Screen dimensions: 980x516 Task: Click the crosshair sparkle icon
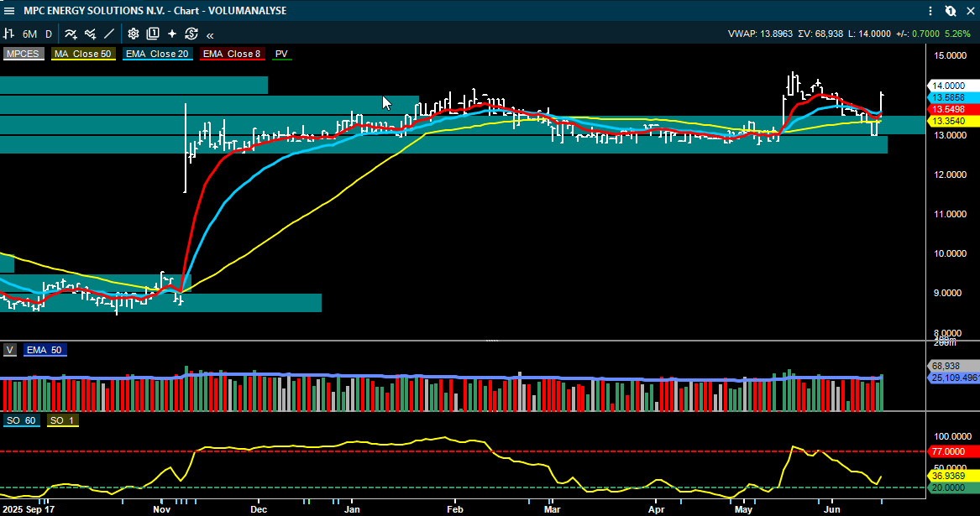[x=172, y=34]
